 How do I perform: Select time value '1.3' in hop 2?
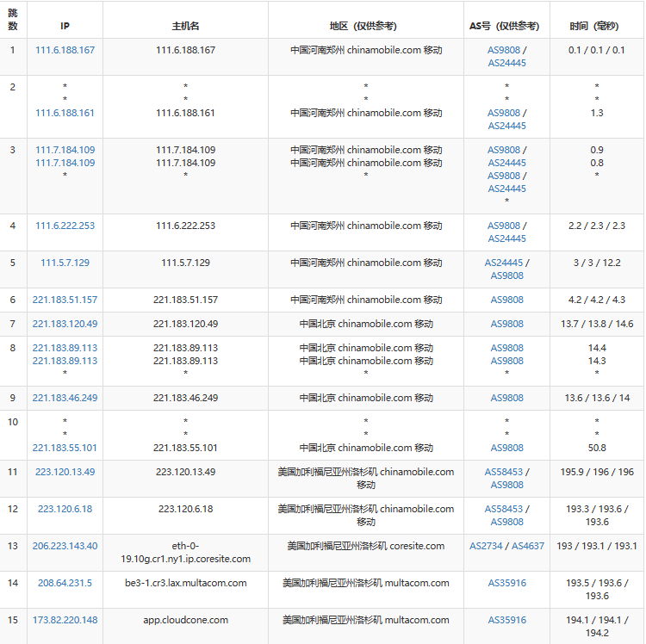[597, 113]
